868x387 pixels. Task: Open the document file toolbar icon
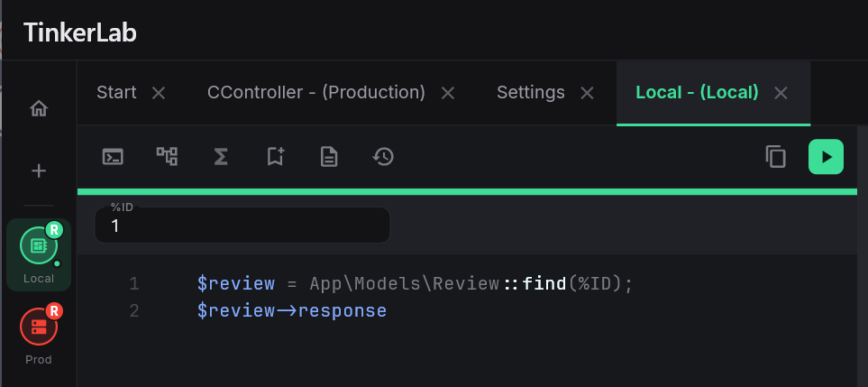click(329, 157)
